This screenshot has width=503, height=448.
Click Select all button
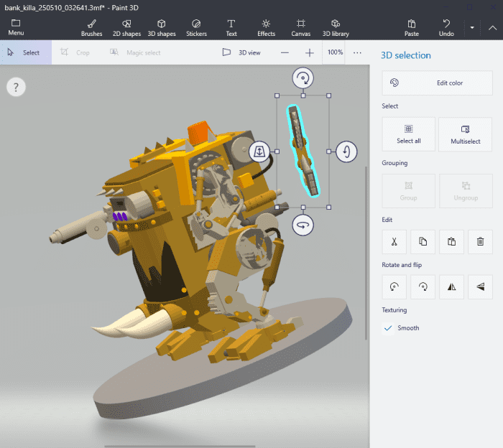(408, 134)
